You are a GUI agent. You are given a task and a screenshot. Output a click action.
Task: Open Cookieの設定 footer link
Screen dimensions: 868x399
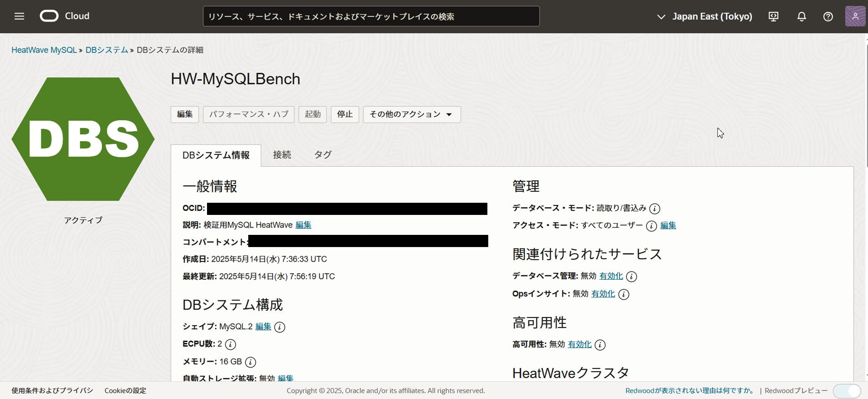tap(125, 391)
